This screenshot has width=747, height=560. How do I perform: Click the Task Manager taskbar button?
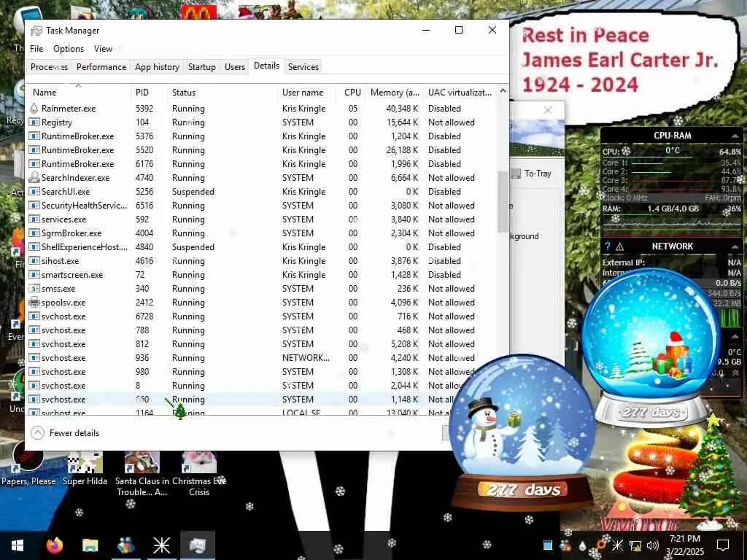coord(197,545)
